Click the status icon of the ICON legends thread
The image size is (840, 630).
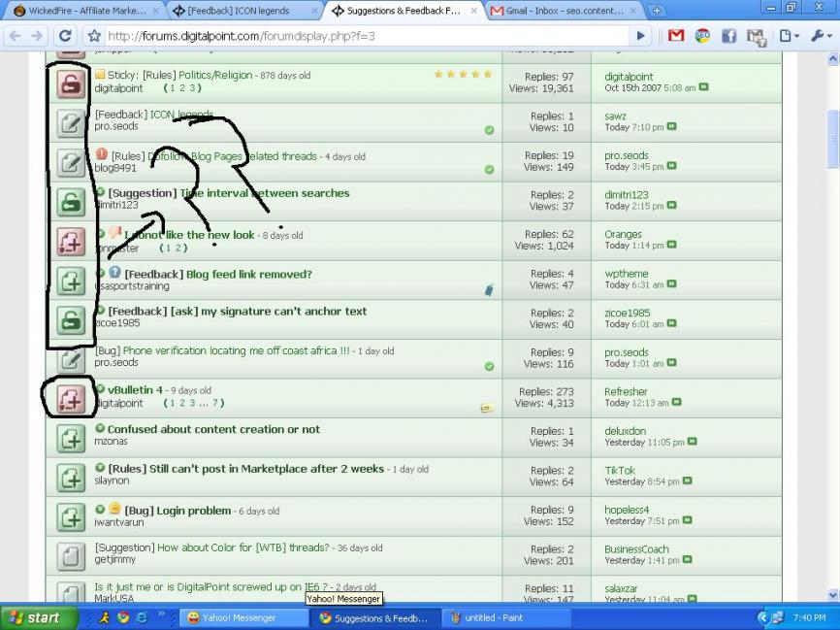[71, 122]
